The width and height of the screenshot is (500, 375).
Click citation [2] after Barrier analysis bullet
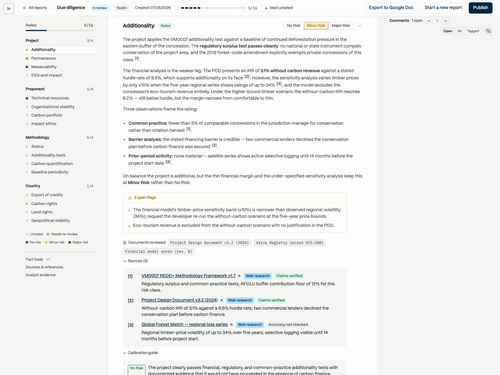[x=214, y=145]
